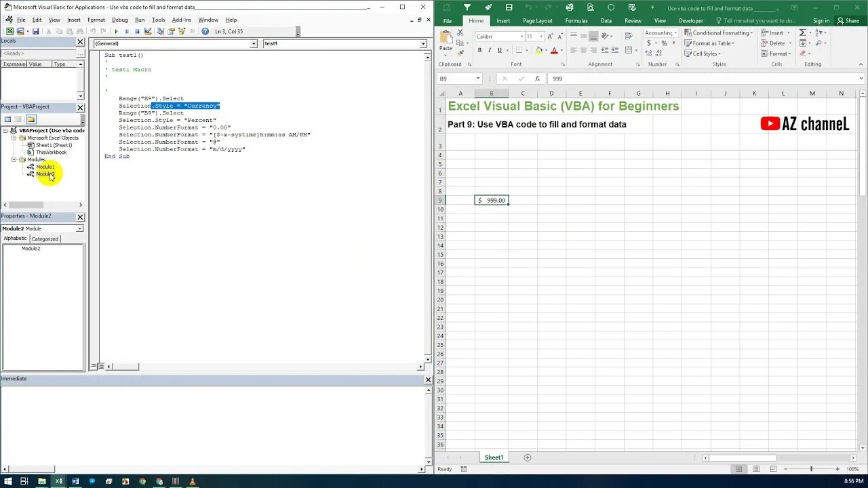Click Decrease Decimal icon in Number group
Viewport: 868px width, 488px height.
[658, 54]
